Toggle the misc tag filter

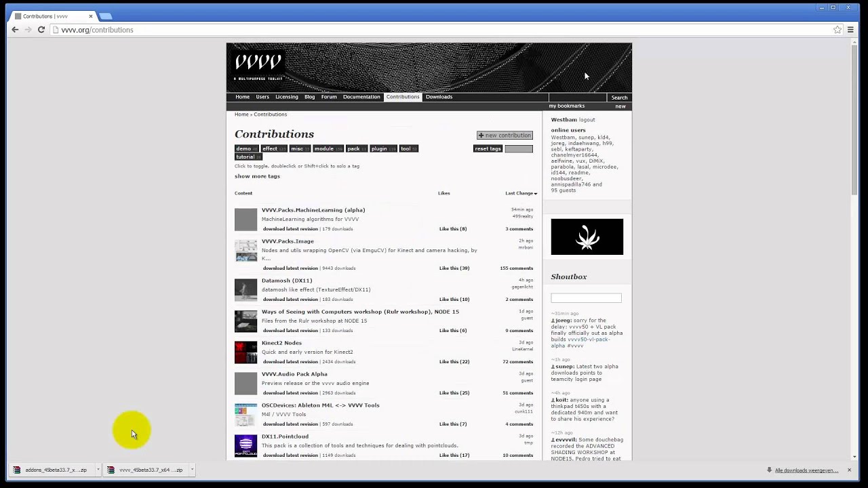[x=300, y=148]
